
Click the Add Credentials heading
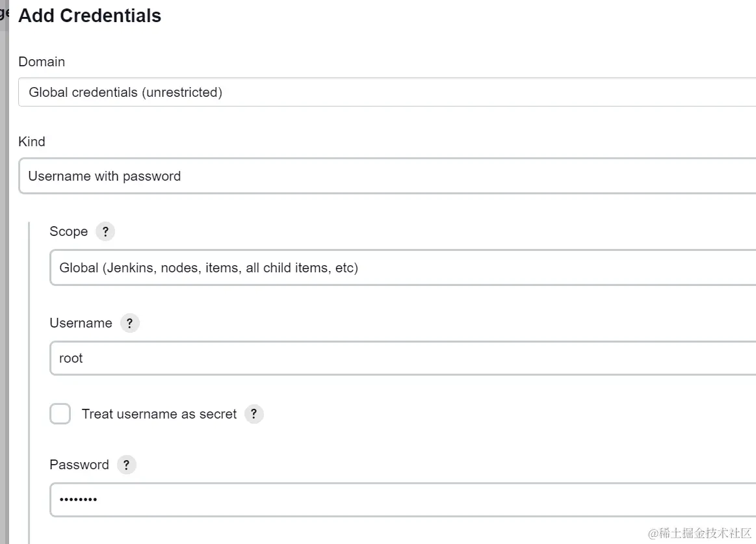pos(90,16)
